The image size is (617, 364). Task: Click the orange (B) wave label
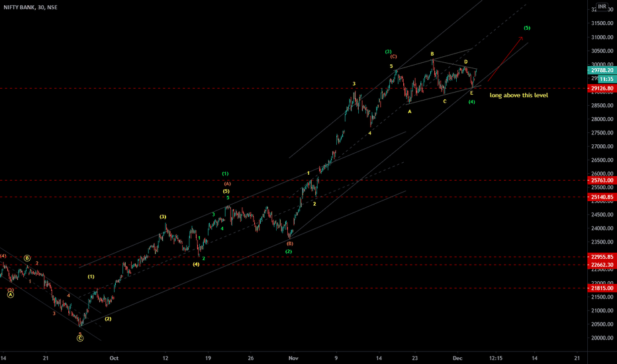pyautogui.click(x=289, y=244)
